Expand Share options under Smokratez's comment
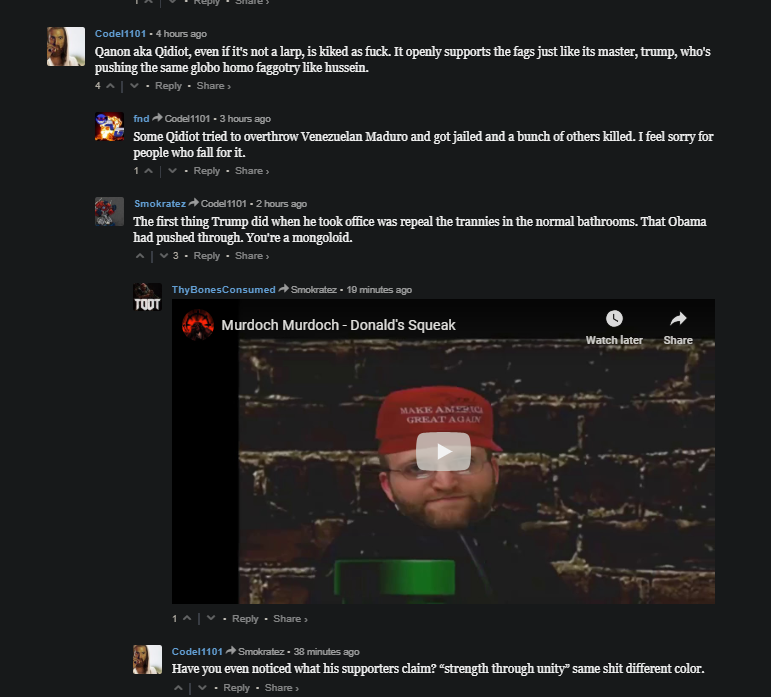 click(x=252, y=256)
